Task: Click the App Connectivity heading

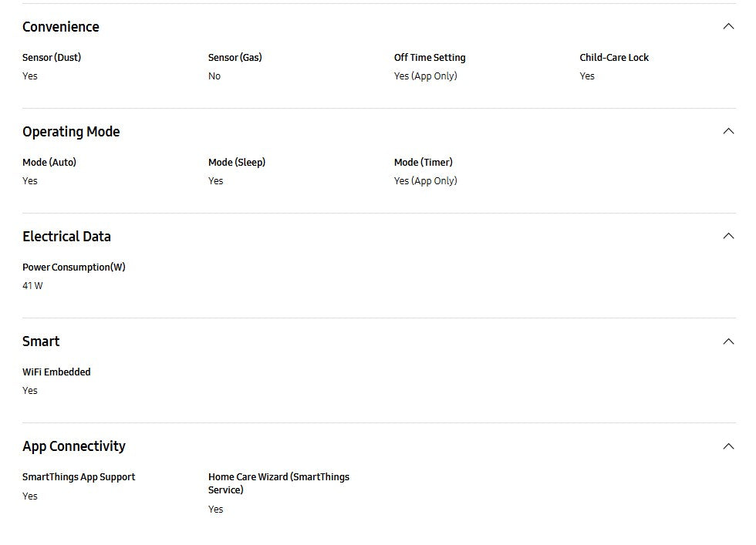Action: point(74,446)
